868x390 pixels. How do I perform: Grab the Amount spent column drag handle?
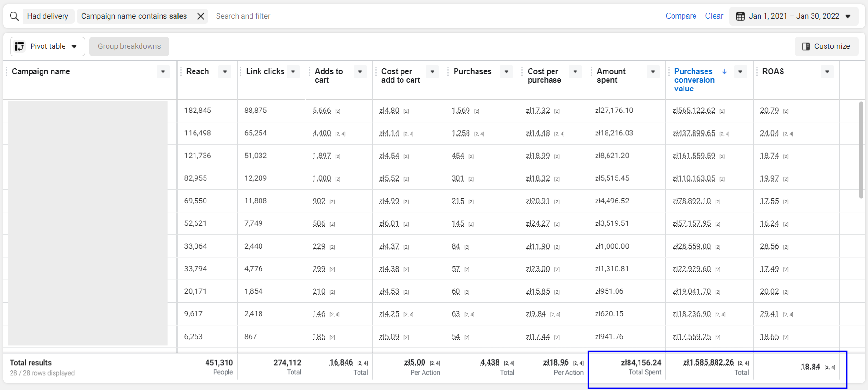(x=592, y=72)
